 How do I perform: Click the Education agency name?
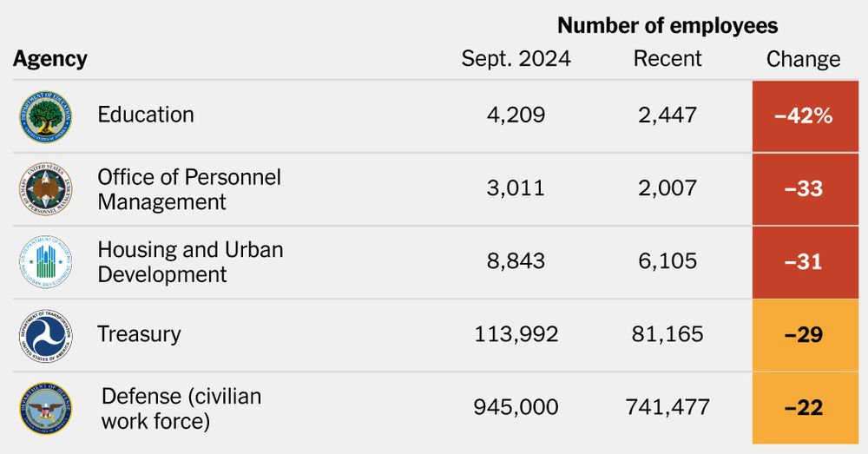click(146, 115)
